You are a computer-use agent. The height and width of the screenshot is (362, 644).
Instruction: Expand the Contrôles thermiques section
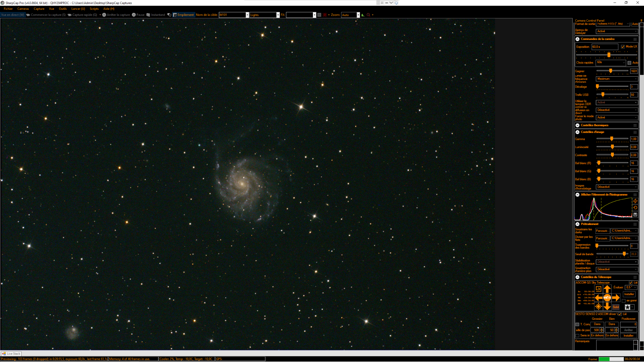point(578,125)
